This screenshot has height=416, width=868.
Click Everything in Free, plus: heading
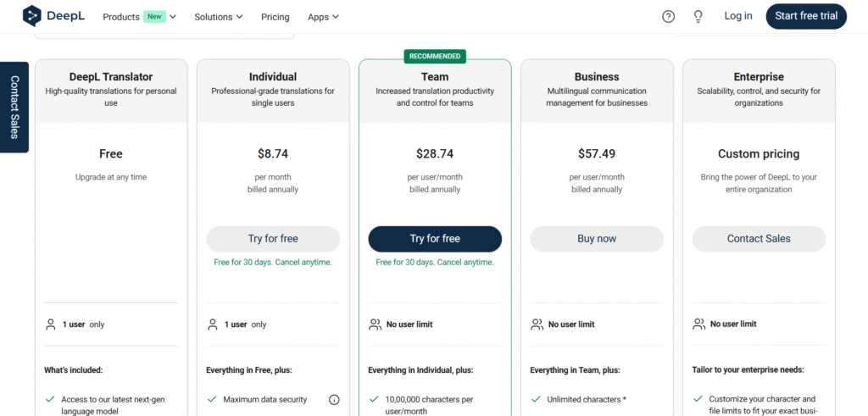pyautogui.click(x=249, y=370)
